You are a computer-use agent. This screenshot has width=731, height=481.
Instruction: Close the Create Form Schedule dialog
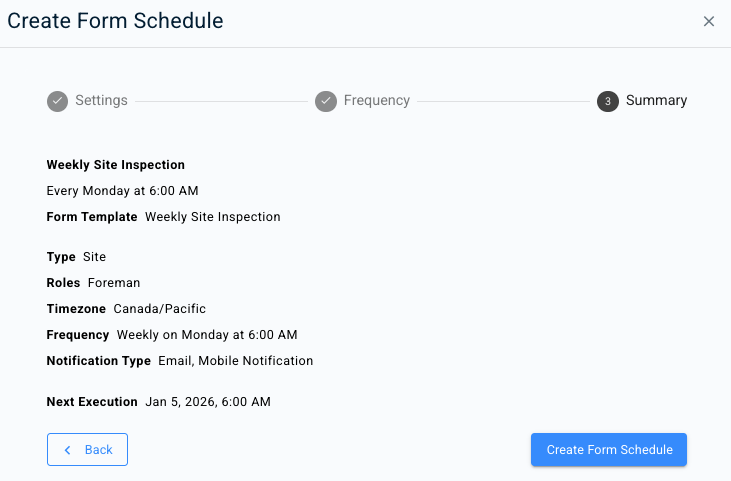tap(709, 21)
